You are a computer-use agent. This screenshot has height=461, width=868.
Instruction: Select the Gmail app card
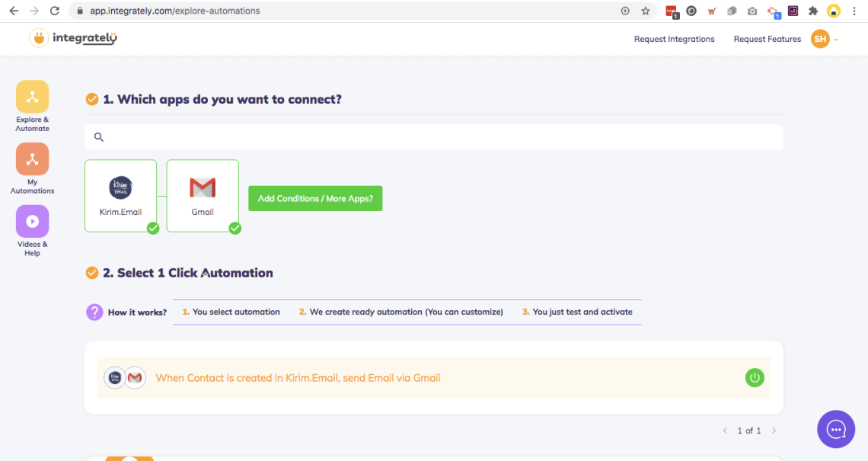pyautogui.click(x=203, y=196)
